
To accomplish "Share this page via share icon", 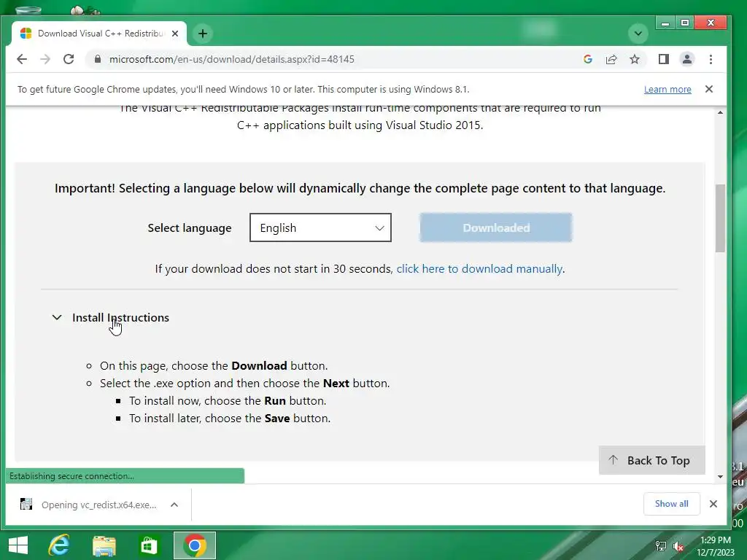I will click(611, 59).
